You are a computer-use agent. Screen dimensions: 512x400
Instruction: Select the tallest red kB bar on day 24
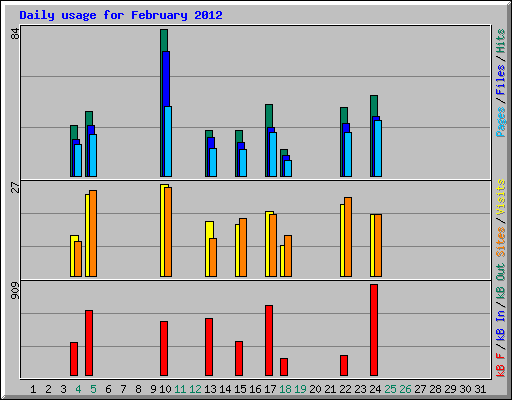[374, 330]
